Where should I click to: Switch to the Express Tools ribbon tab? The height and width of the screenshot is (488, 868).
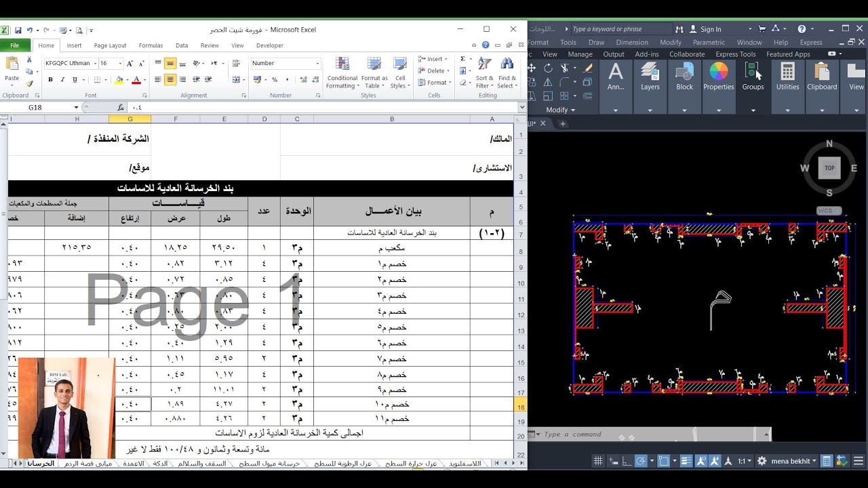[x=735, y=54]
